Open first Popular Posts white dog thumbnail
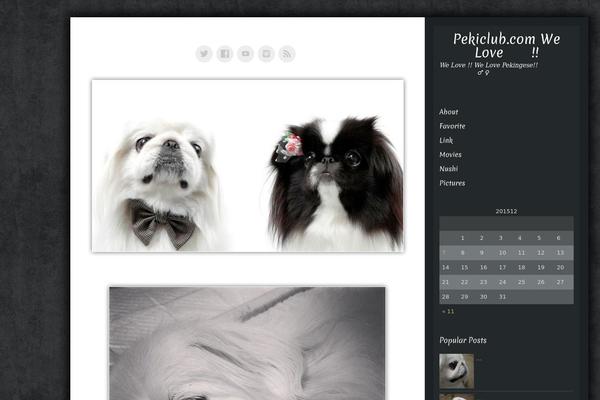The height and width of the screenshot is (400, 600). click(456, 371)
